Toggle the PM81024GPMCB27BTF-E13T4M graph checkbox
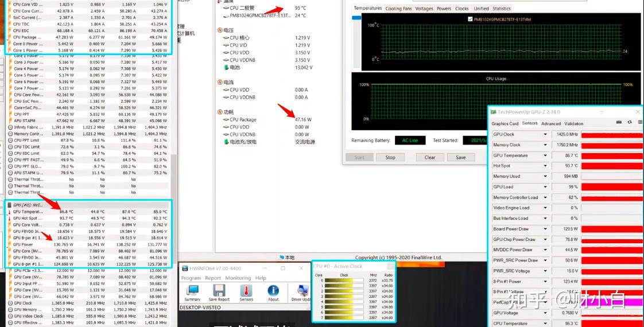This screenshot has height=327, width=644. tap(470, 20)
